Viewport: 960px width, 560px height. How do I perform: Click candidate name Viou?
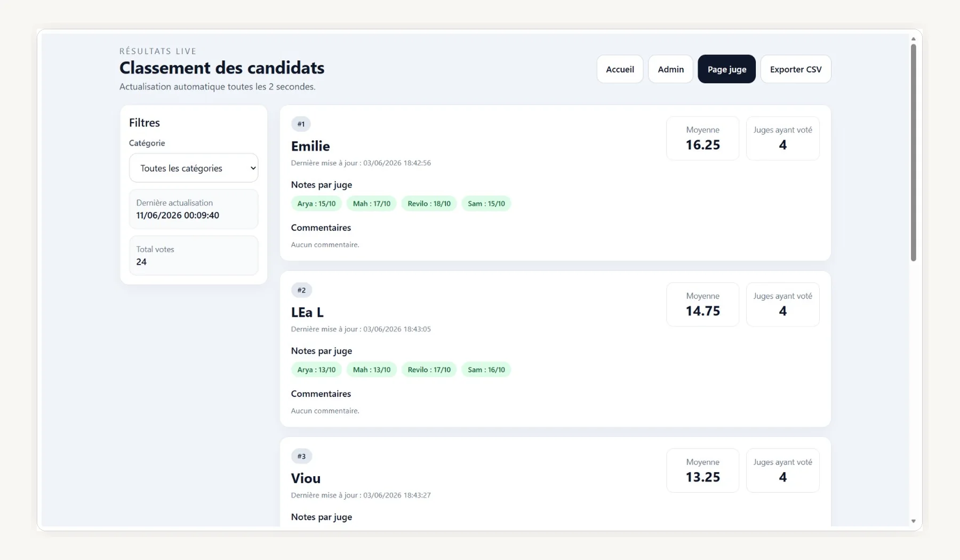click(306, 478)
